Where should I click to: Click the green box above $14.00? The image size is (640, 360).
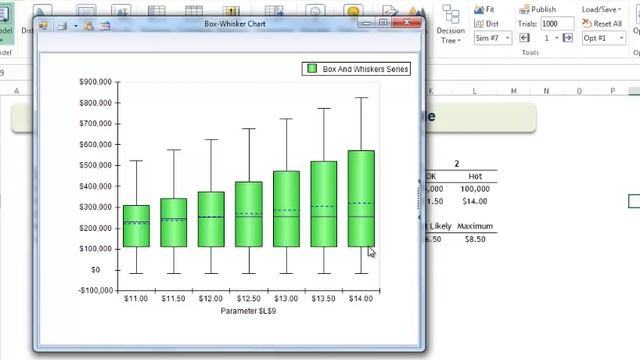pos(361,198)
